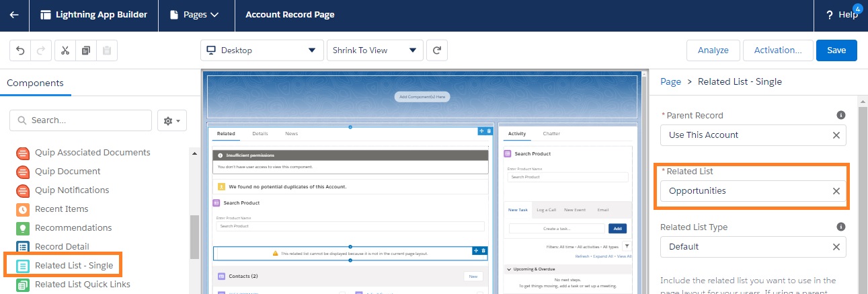Switch to the Activity tab in canvas

517,134
